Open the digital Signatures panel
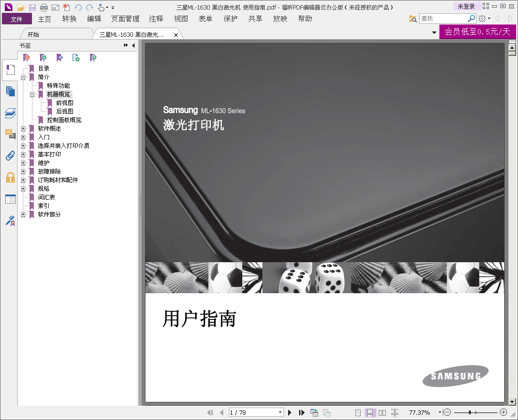Viewport: 518px width, 420px height. pos(10,221)
